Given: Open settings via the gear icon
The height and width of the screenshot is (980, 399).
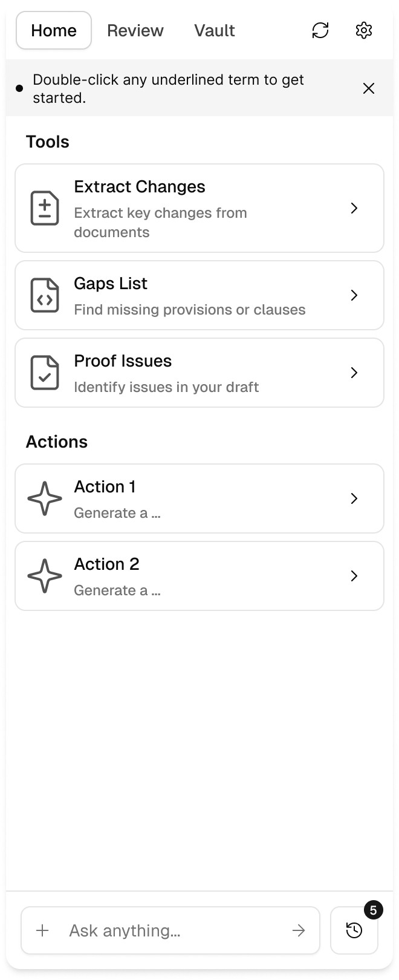Looking at the screenshot, I should tap(364, 30).
